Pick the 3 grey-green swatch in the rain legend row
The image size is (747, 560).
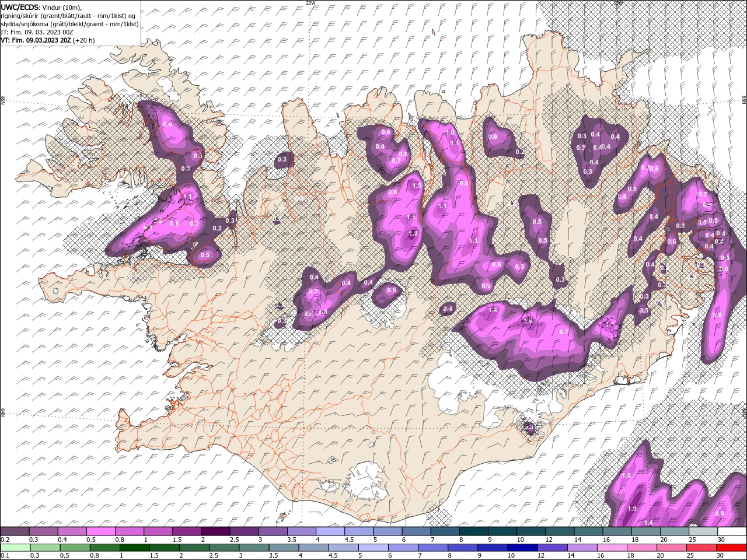coord(254,548)
